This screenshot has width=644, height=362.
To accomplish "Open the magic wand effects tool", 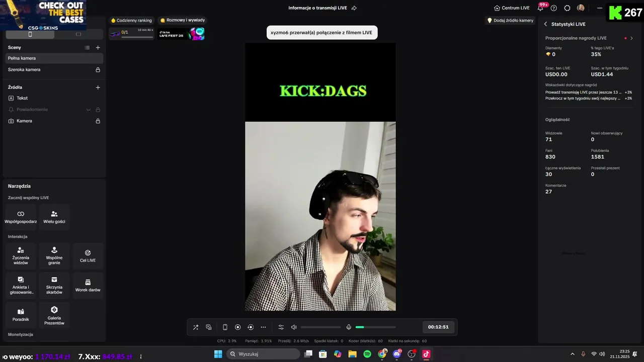I will click(196, 327).
